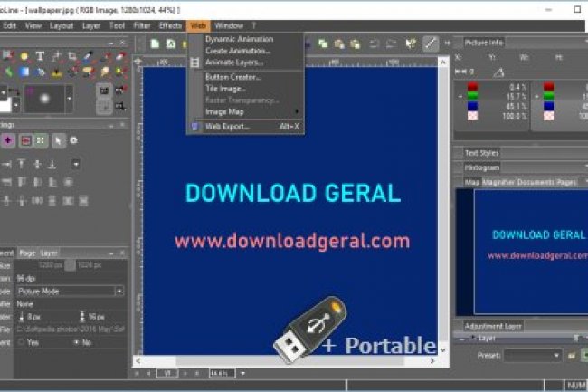Choose Dynamic Animation from the Web menu
Screen dimensions: 588x392
coord(239,39)
